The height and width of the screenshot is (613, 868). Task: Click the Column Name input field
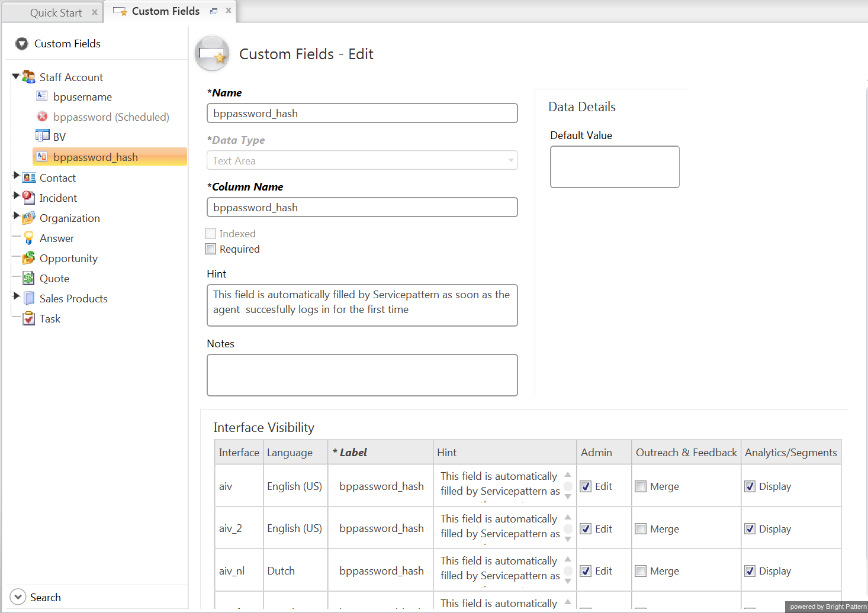point(362,207)
